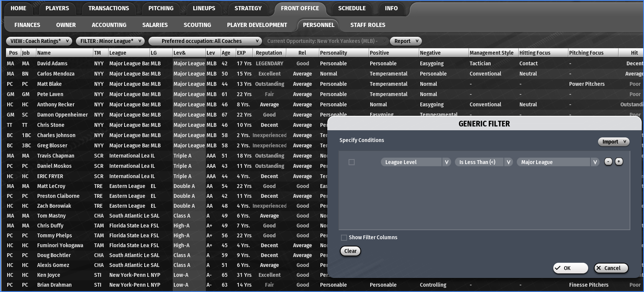Image resolution: width=644 pixels, height=292 pixels.
Task: Open the SCHEDULE tab
Action: click(352, 8)
